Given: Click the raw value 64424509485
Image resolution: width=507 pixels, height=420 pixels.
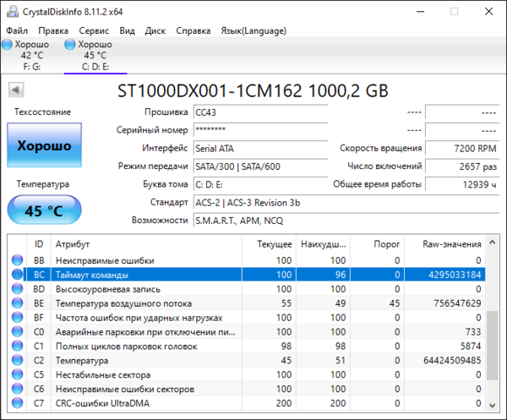Looking at the screenshot, I should [x=452, y=360].
